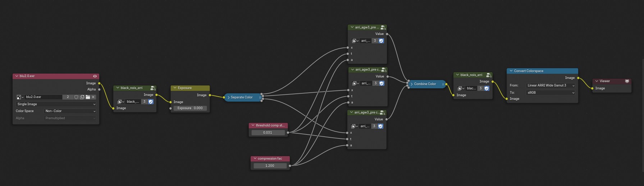The image size is (644, 186).
Task: Collapse the Exposure node
Action: tap(175, 88)
